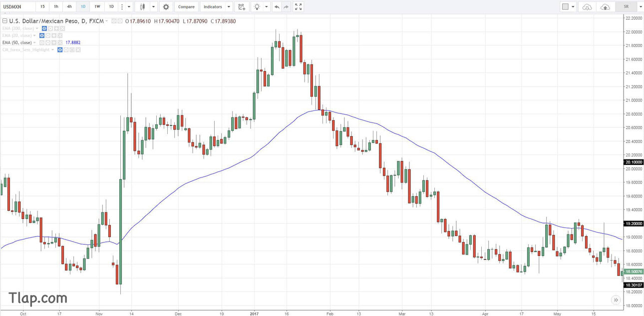Expand the layout square dropdown arrow
Image resolution: width=644 pixels, height=316 pixels.
[x=573, y=7]
